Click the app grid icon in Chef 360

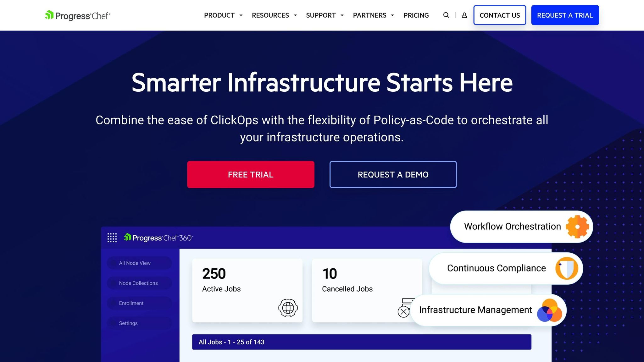tap(112, 238)
